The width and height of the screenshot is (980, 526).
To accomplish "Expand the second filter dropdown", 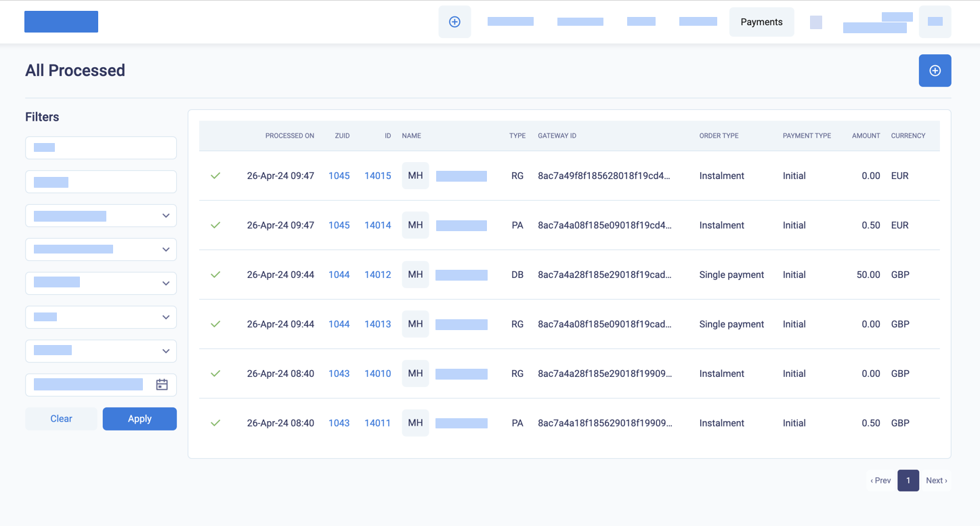I will tap(101, 249).
